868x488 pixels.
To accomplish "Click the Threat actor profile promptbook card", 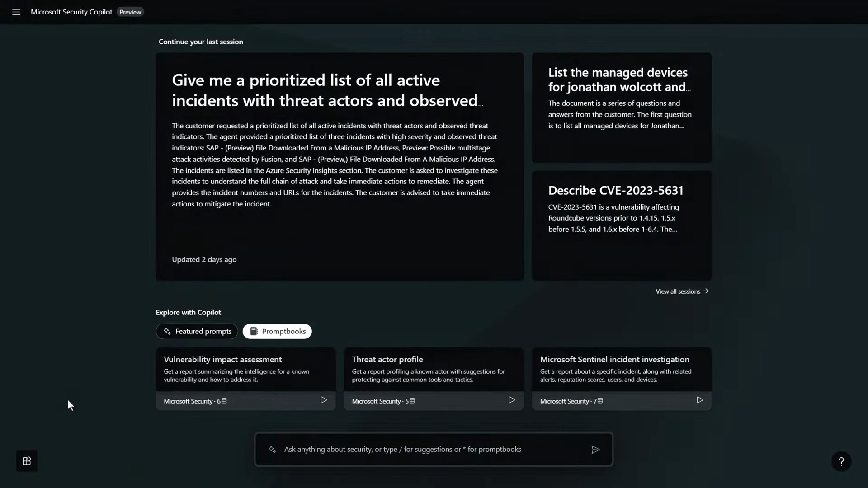I will tap(434, 379).
